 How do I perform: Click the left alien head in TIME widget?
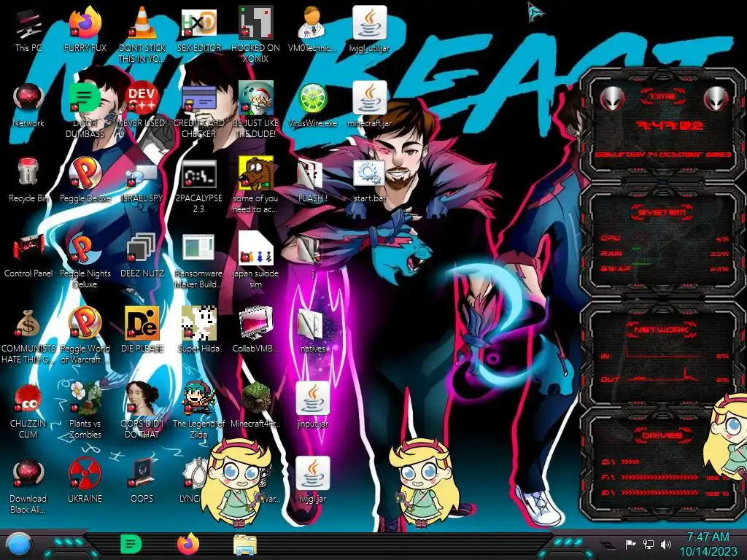coord(612,99)
